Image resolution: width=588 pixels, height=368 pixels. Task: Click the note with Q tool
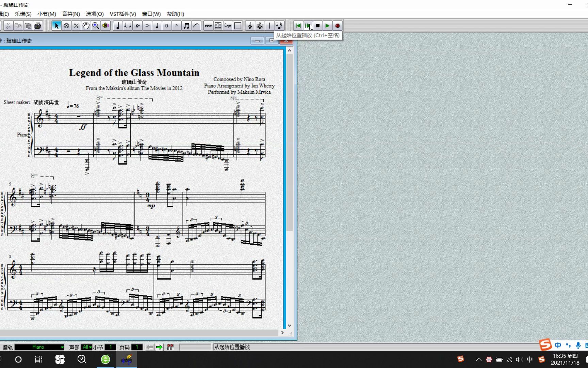point(279,26)
